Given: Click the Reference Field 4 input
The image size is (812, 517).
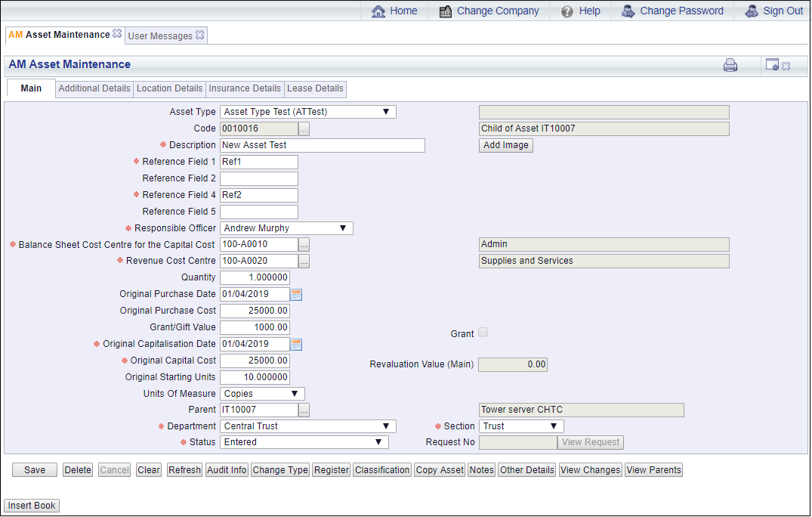Looking at the screenshot, I should click(259, 195).
